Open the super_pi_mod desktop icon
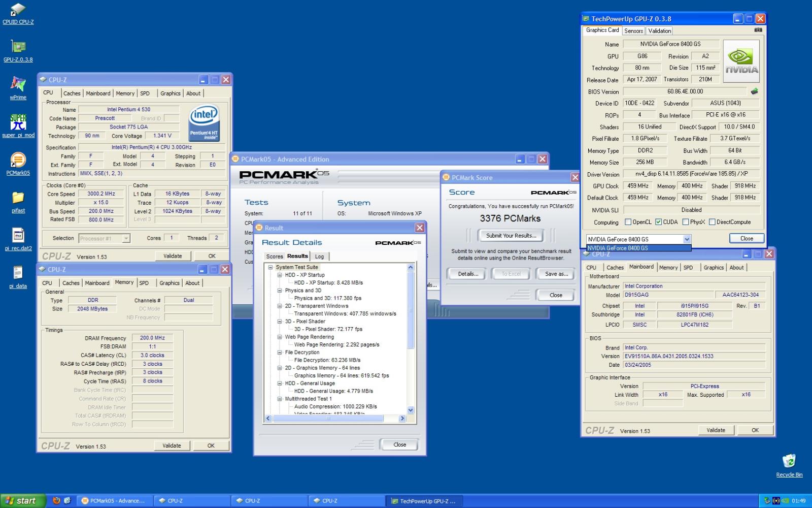The width and height of the screenshot is (812, 508). tap(18, 126)
